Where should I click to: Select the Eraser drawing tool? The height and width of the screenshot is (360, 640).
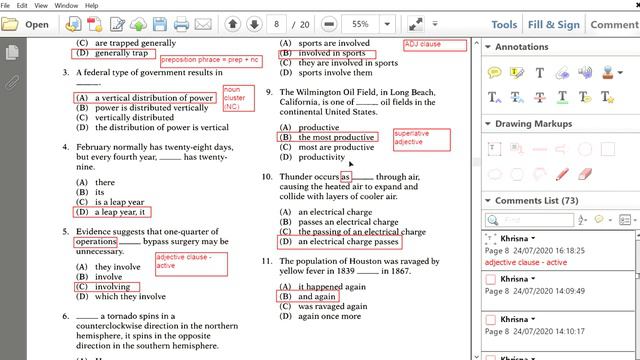click(x=584, y=174)
